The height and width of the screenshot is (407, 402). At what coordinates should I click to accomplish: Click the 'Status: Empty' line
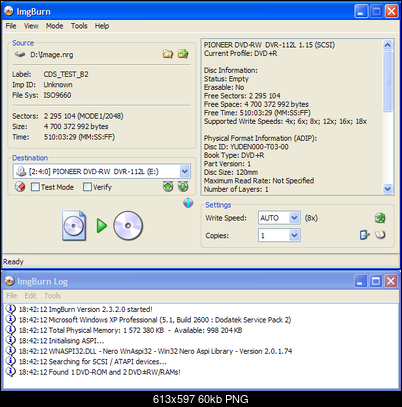(226, 79)
